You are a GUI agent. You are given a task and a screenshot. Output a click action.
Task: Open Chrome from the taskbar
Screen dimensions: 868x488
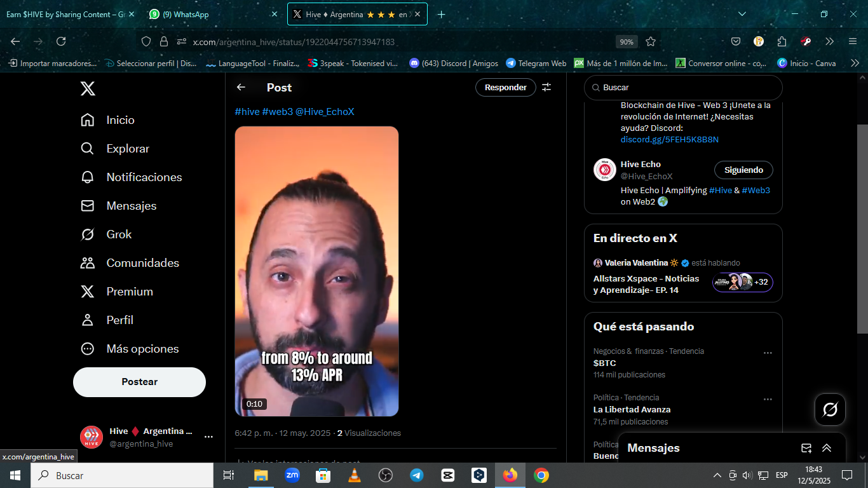[541, 475]
